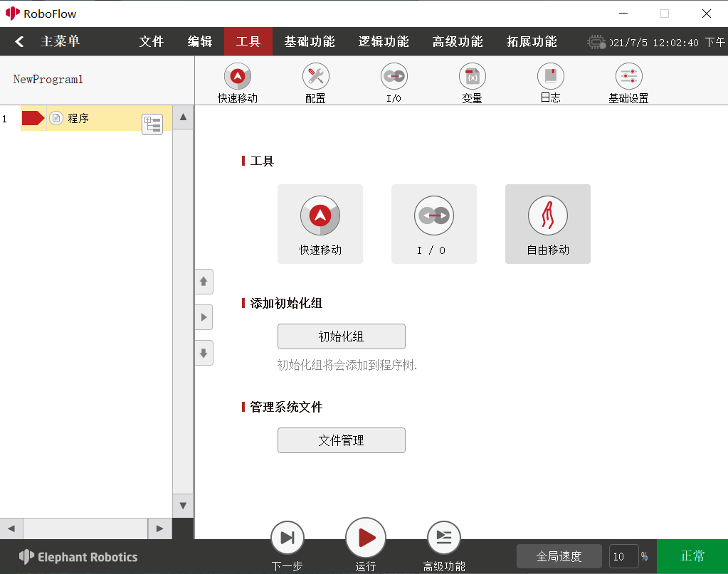Open the 基础设置 sliders icon

[x=628, y=77]
